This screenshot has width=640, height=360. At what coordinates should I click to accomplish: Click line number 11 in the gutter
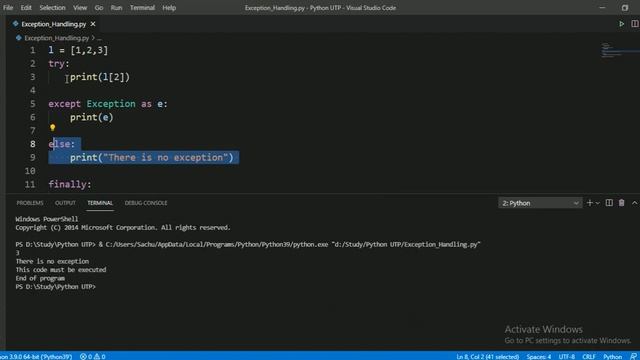(30, 184)
